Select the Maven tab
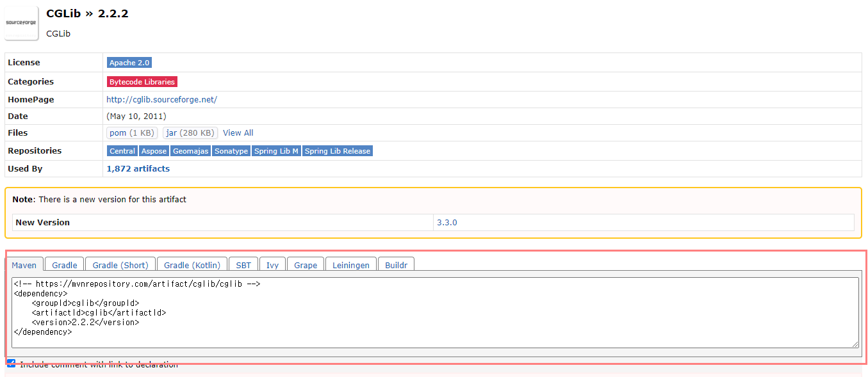868x377 pixels. [24, 264]
